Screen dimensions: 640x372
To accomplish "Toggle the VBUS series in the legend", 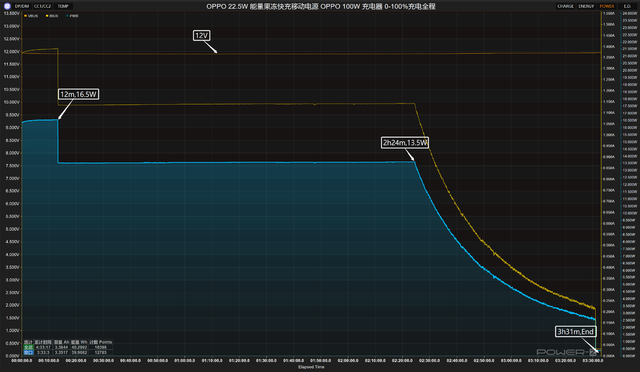I will [31, 16].
